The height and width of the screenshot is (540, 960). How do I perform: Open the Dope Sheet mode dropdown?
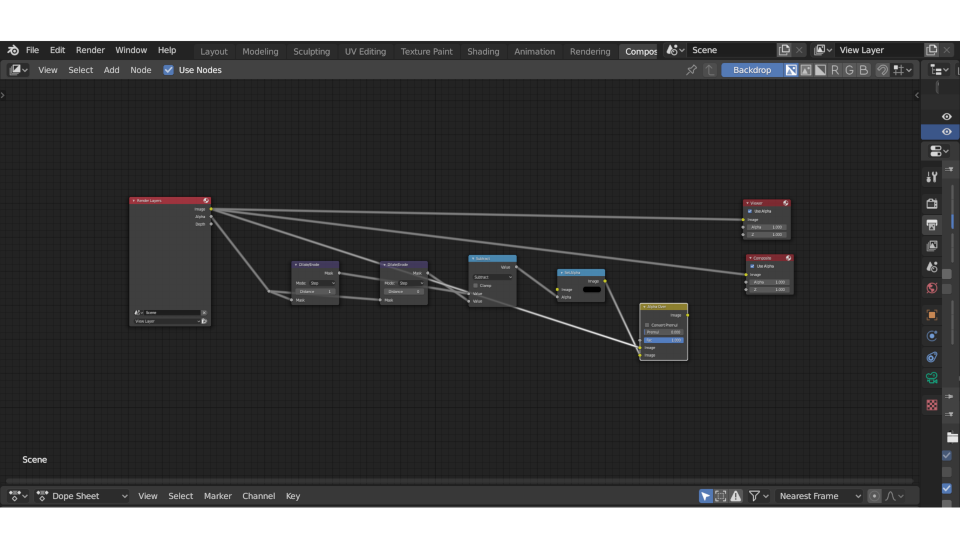[x=83, y=496]
